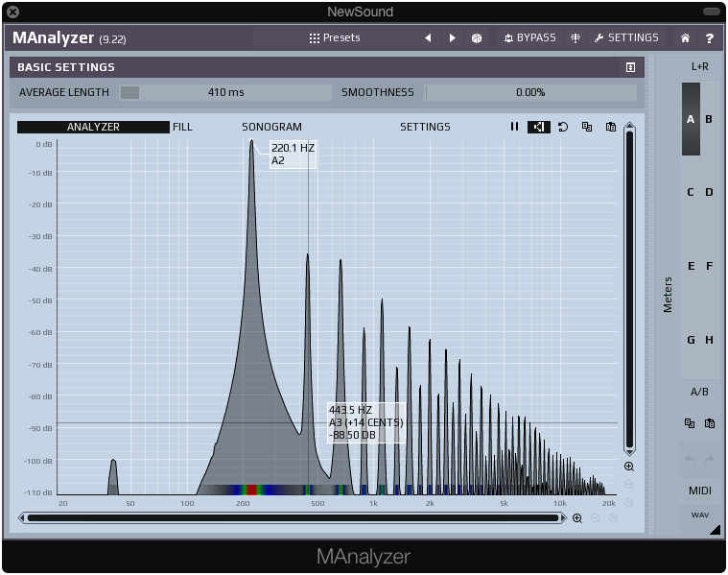
Task: Paste analyzer data icon in graph toolbar
Action: tap(611, 127)
